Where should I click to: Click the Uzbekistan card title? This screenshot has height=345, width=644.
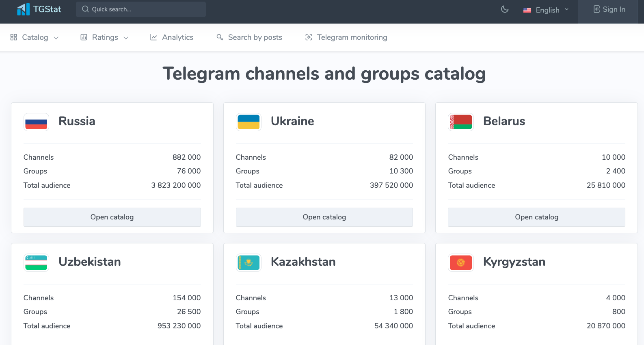pyautogui.click(x=90, y=262)
